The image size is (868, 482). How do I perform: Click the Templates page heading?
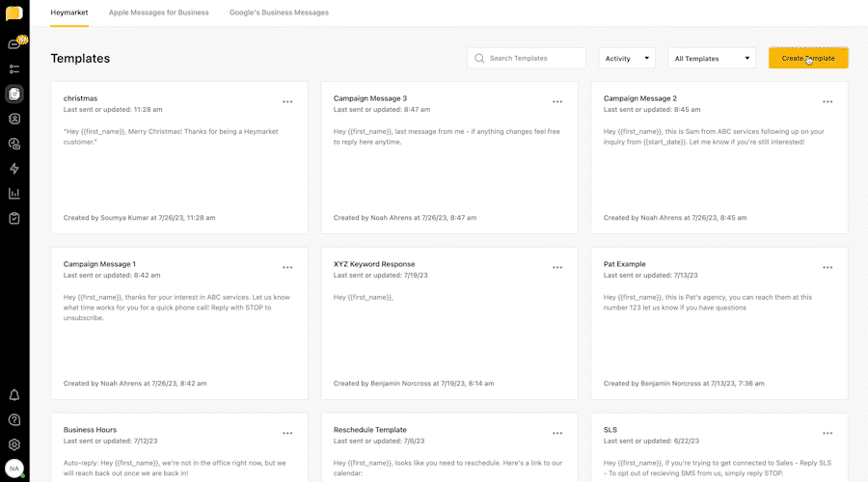point(80,58)
